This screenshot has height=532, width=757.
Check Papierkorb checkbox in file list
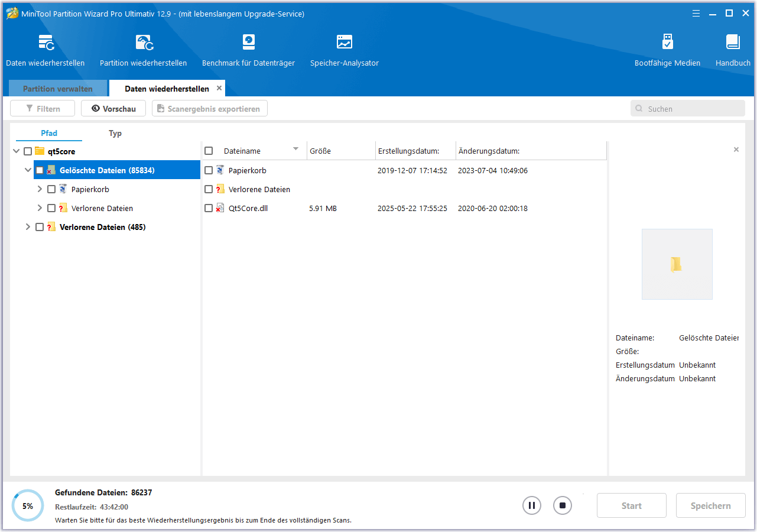pos(209,170)
